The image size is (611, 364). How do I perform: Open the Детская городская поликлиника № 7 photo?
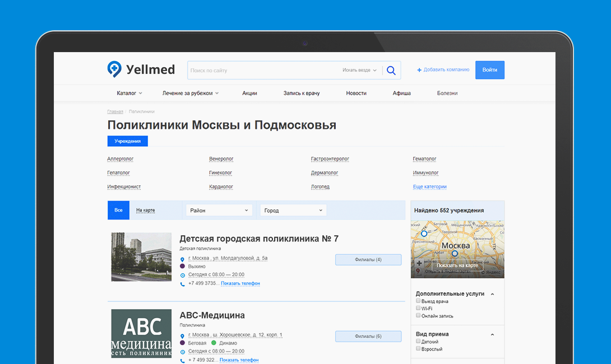[141, 257]
